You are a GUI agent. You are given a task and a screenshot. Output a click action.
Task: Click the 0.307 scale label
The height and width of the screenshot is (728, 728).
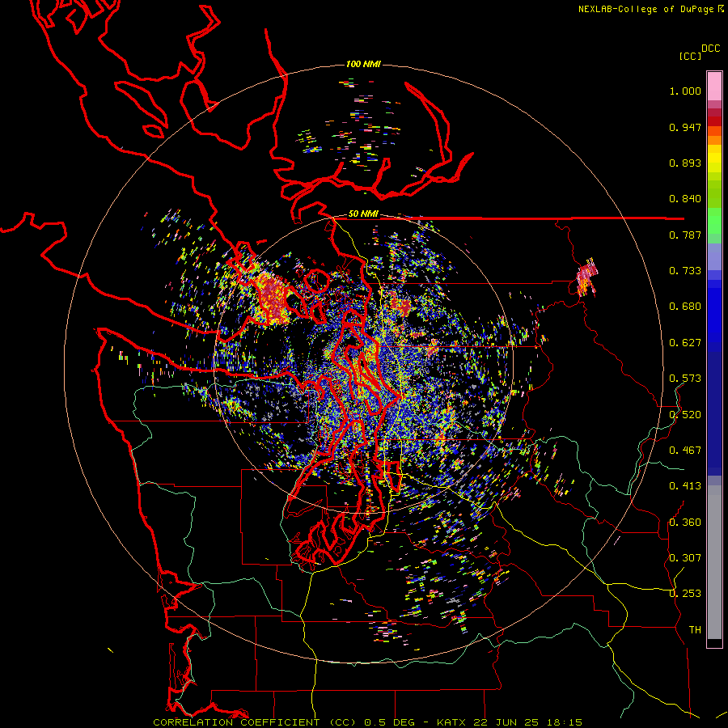pyautogui.click(x=685, y=558)
